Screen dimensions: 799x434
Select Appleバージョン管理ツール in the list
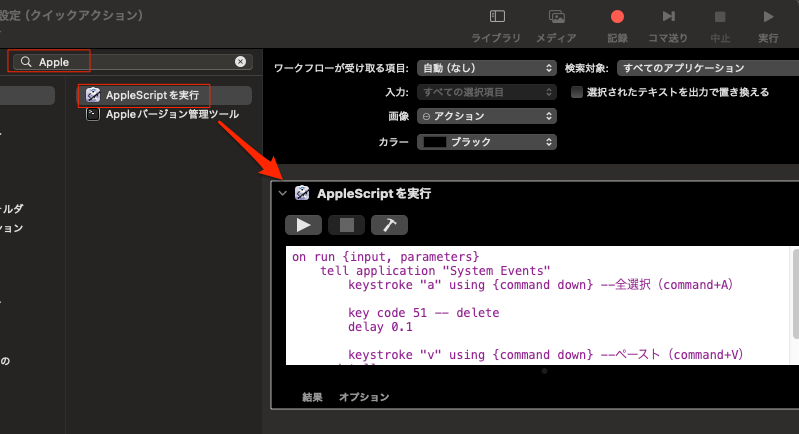pyautogui.click(x=171, y=114)
